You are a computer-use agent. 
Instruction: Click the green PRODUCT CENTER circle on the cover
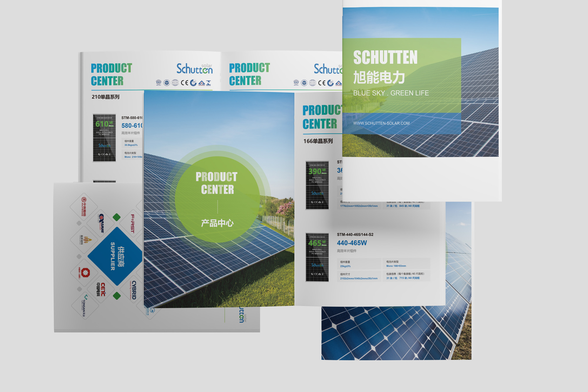(x=217, y=200)
